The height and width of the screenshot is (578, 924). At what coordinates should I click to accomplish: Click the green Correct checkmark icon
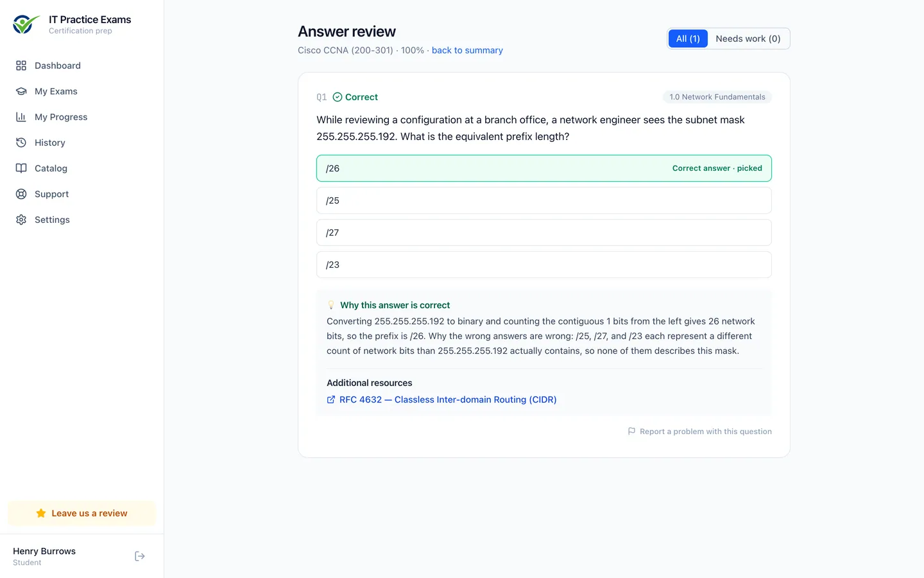click(338, 97)
